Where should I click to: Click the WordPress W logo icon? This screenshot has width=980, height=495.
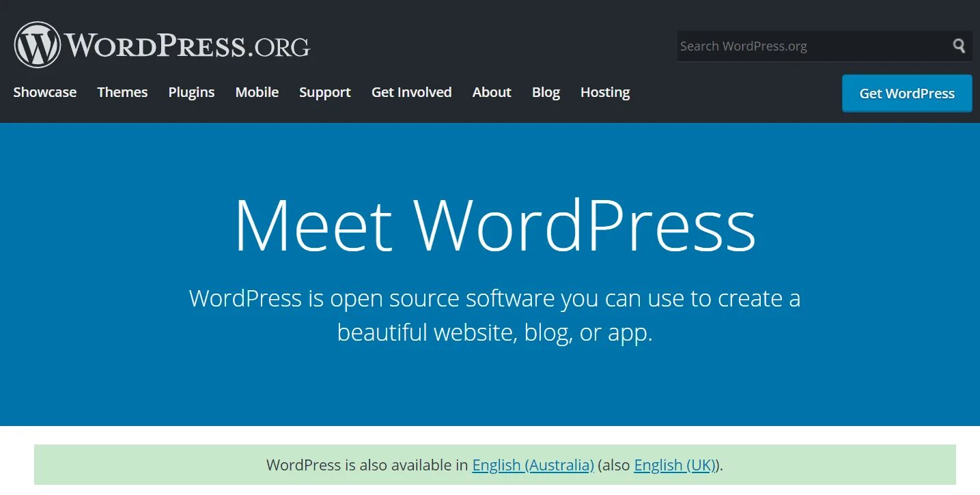[38, 45]
